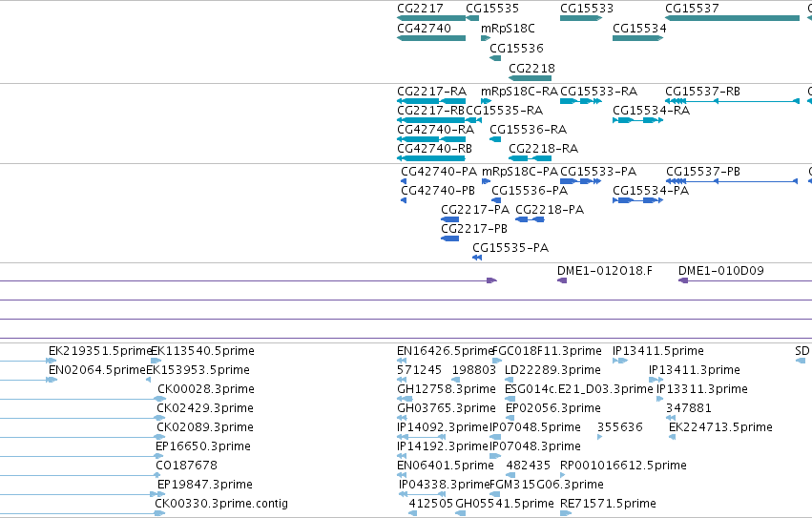Click the EK219351.5prime EST label

tap(99, 351)
